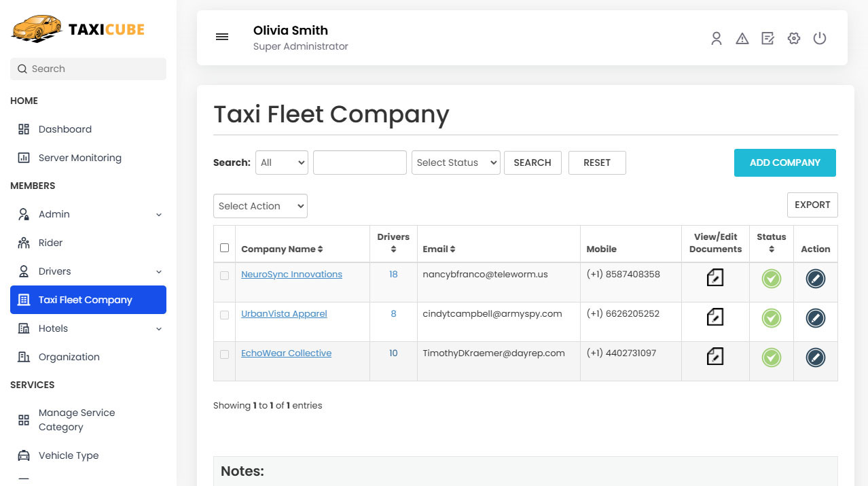Go to Organization in sidebar
The image size is (868, 486).
[x=69, y=357]
